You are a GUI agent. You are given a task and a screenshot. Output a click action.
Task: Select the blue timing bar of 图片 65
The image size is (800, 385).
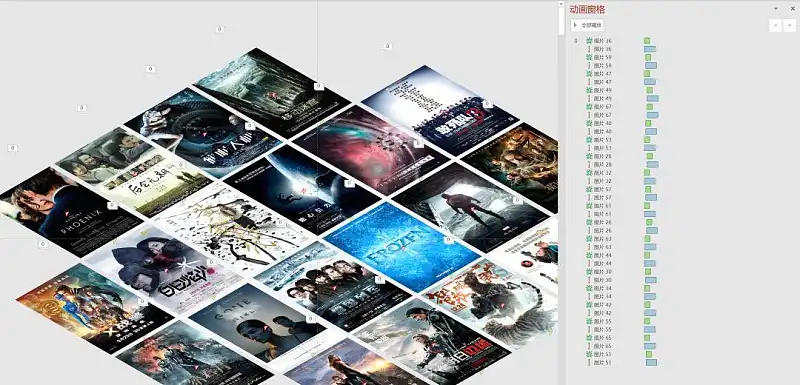650,346
